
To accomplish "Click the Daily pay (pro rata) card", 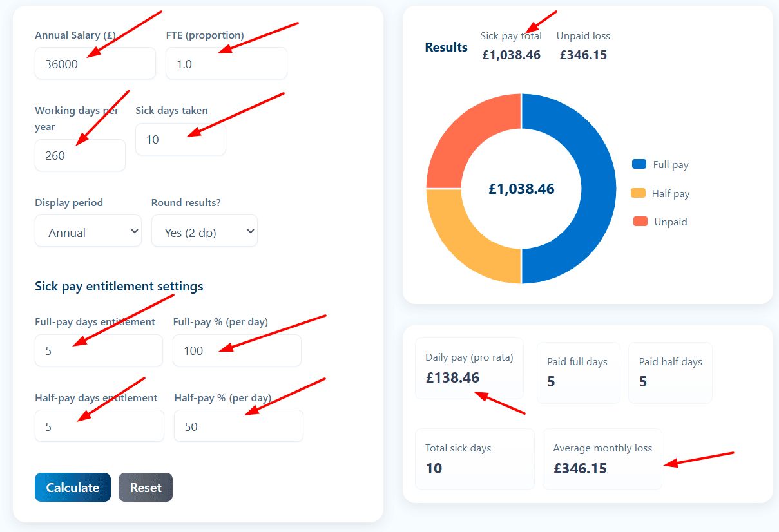I will point(469,370).
